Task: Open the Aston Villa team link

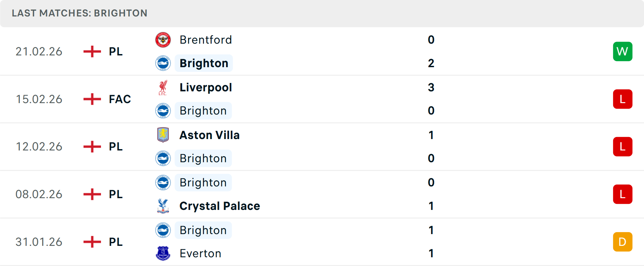Action: point(209,135)
